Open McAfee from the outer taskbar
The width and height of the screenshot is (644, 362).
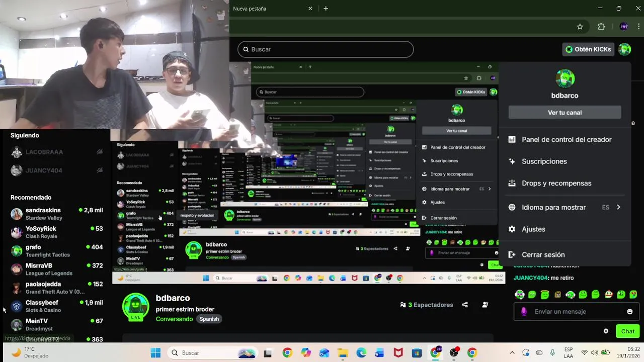coord(398,353)
